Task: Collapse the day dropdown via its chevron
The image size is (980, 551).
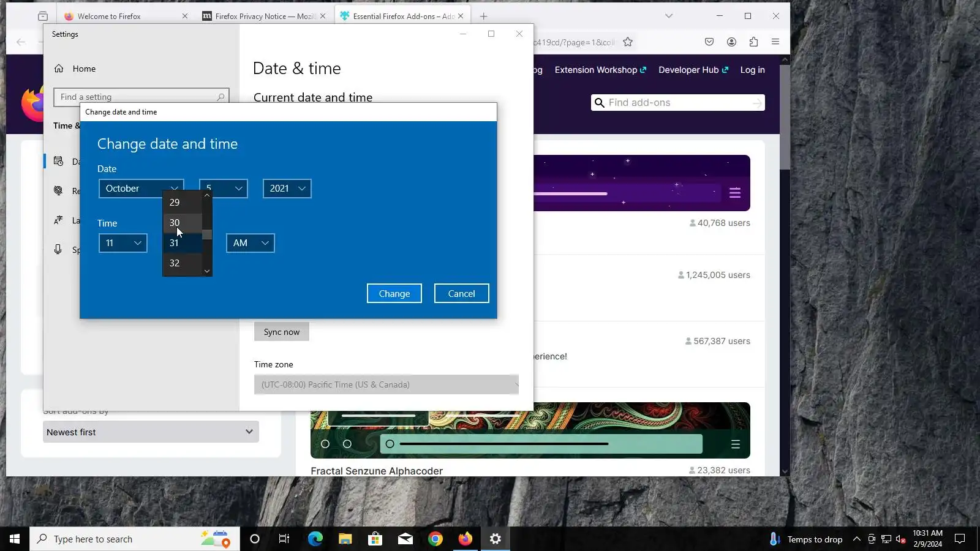Action: pos(238,189)
